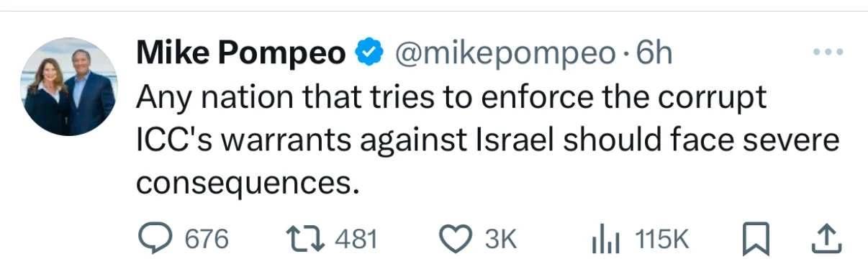Click the word "consequences." in the tweet
Viewport: 868px width, 277px height.
click(247, 183)
